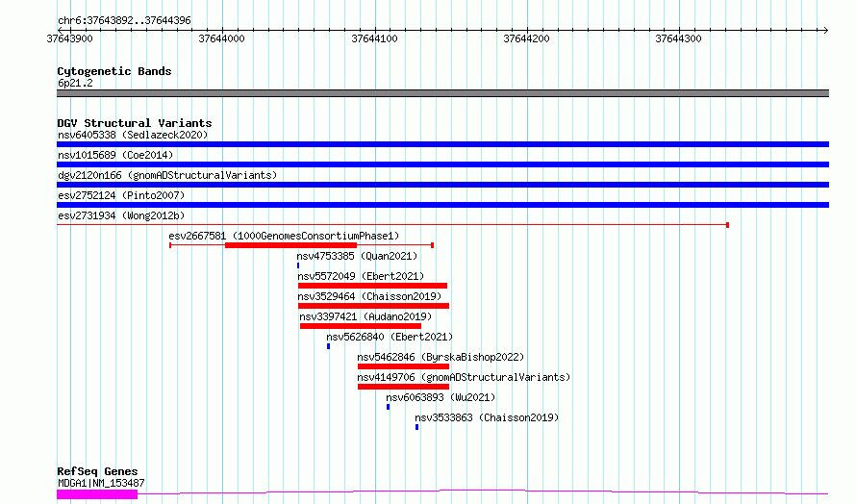Click the right end cap of esv2667581 interval

[433, 245]
